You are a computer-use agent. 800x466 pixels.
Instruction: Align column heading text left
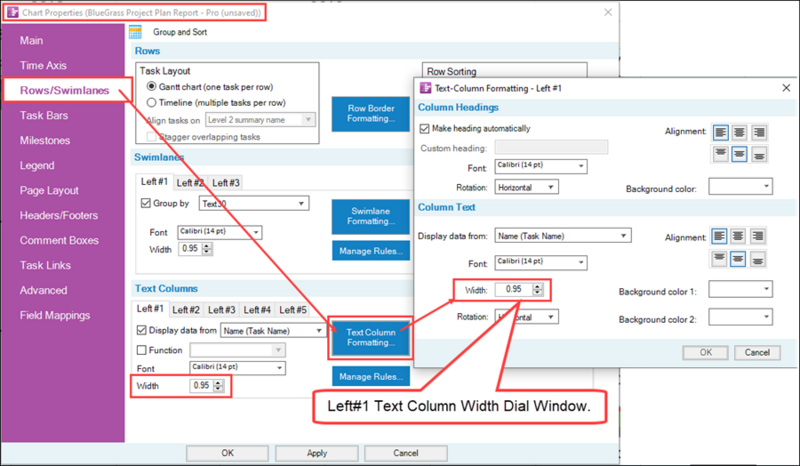(720, 133)
